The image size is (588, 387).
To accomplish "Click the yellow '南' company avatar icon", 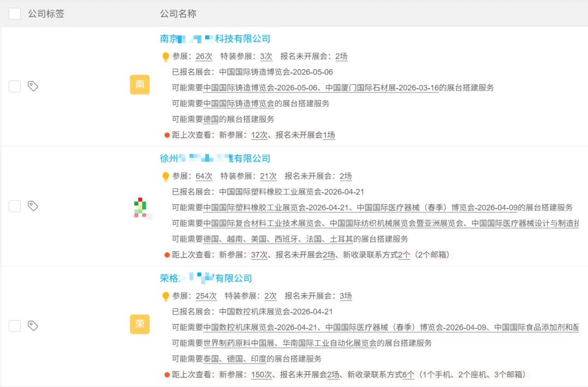I will point(139,85).
